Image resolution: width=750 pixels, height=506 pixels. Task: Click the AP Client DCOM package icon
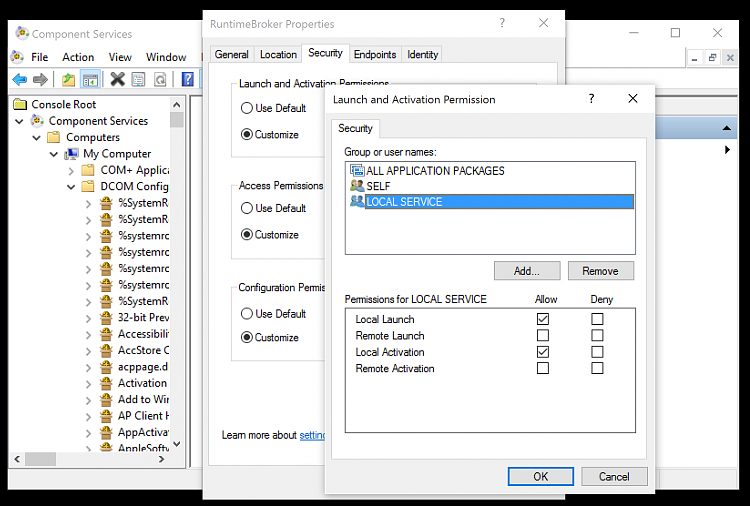pos(106,416)
